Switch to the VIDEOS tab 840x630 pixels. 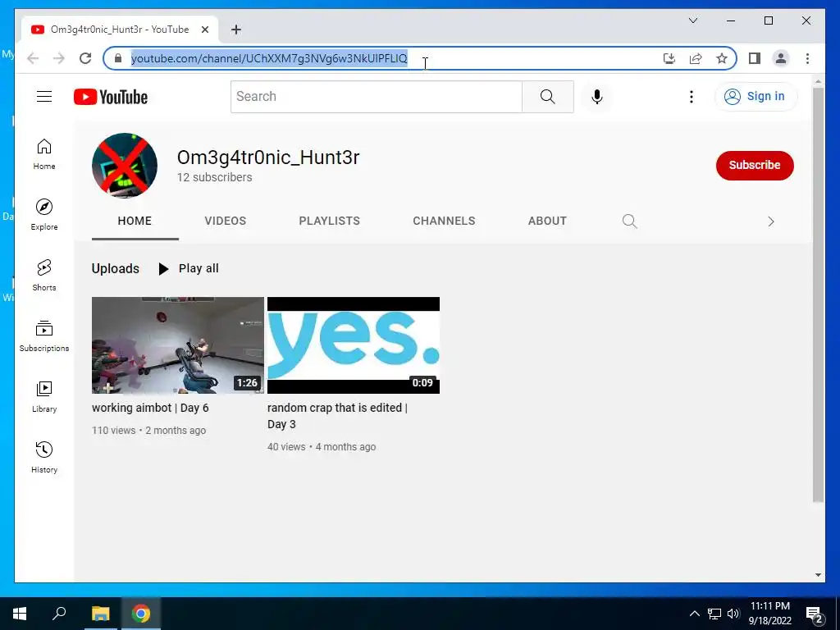click(x=225, y=221)
